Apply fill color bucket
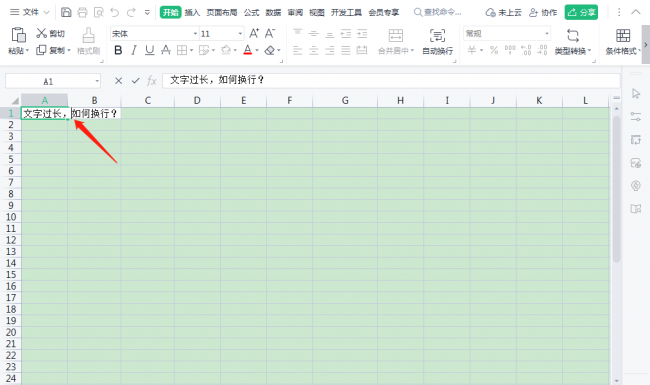This screenshot has height=385, width=650. (x=226, y=51)
